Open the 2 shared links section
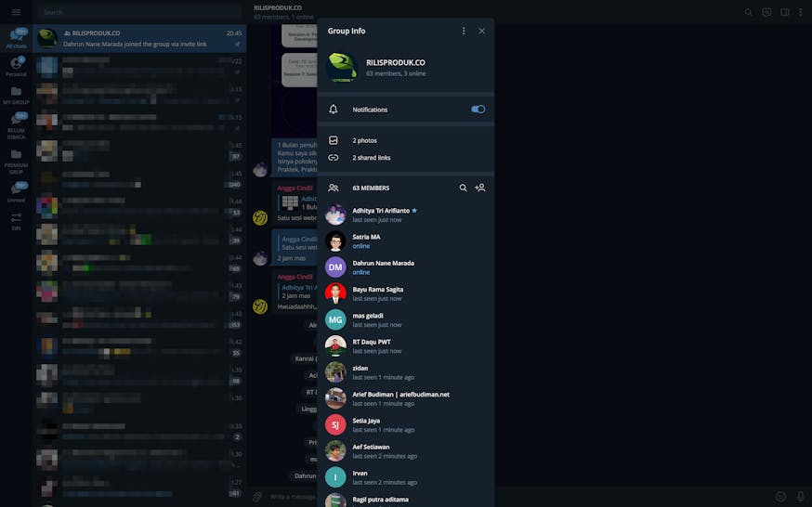The height and width of the screenshot is (507, 812). [371, 158]
